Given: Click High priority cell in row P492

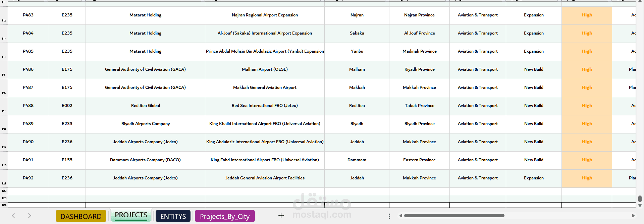Looking at the screenshot, I should 587,178.
